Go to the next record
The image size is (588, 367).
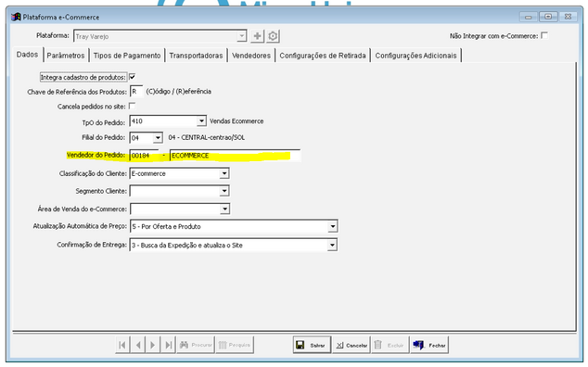point(153,345)
